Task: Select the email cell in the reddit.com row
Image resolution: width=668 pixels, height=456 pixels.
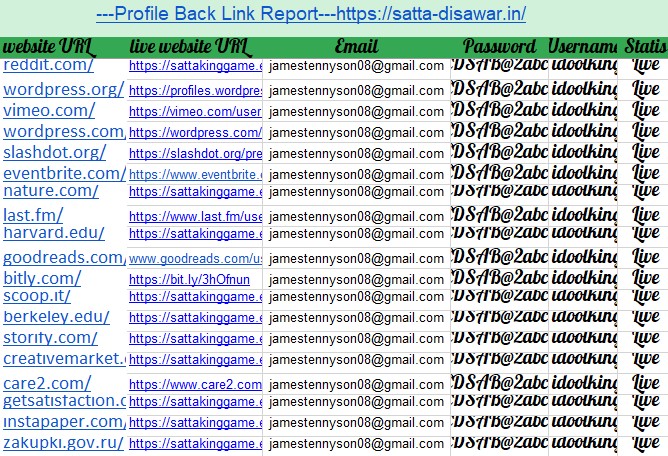Action: tap(356, 66)
